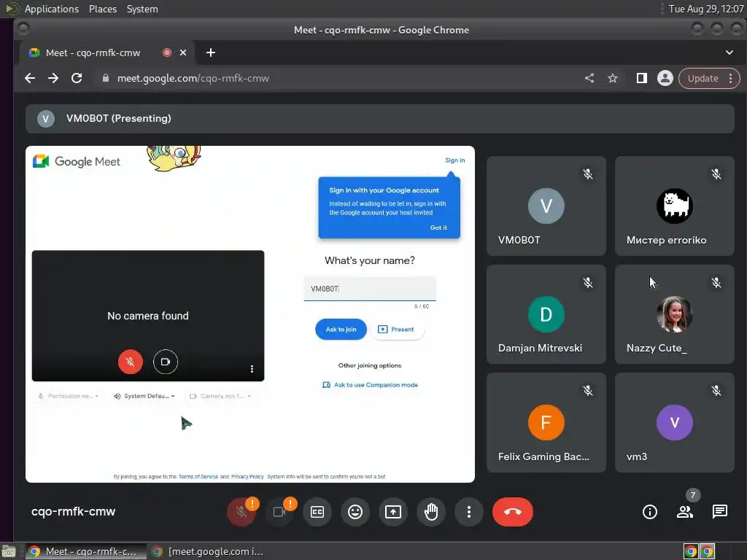Toggle the camera button in preview
This screenshot has width=747, height=560.
(166, 362)
